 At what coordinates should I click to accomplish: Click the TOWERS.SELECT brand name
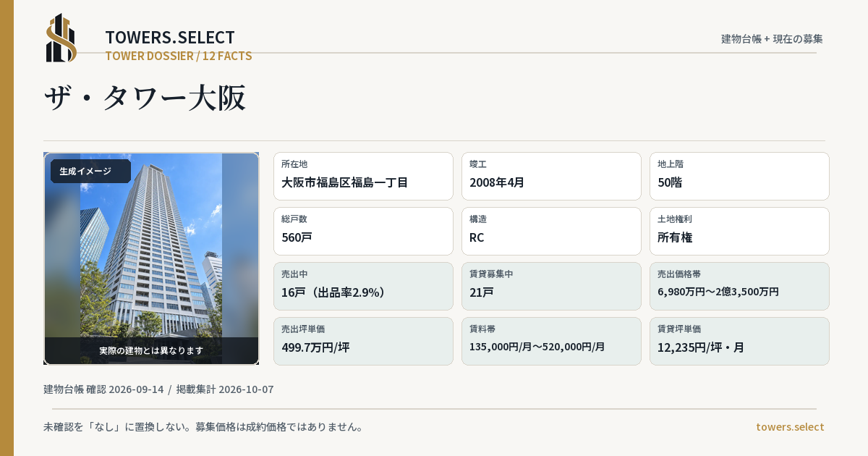(x=170, y=38)
